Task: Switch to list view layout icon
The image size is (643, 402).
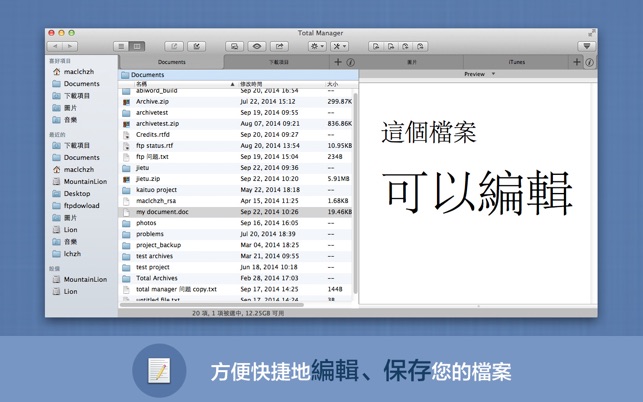Action: (121, 46)
